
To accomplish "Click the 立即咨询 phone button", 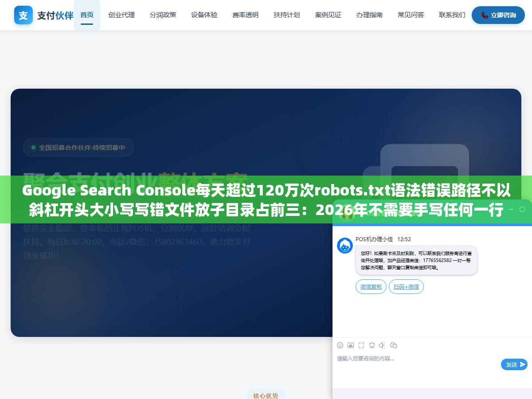I will tap(498, 15).
